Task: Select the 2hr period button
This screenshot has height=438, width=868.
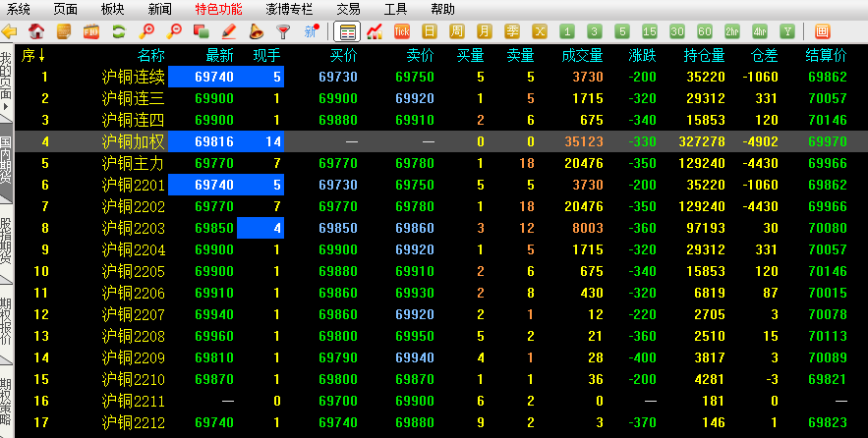Action: (731, 31)
